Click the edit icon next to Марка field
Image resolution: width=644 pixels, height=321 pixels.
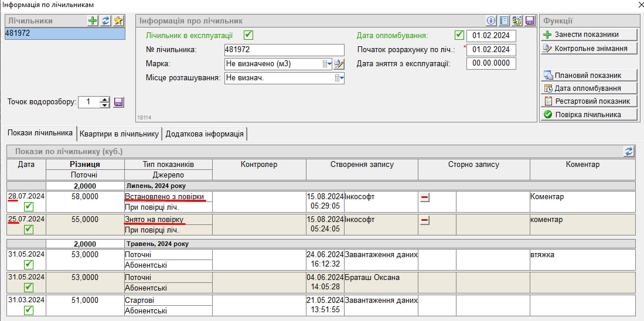(x=339, y=64)
